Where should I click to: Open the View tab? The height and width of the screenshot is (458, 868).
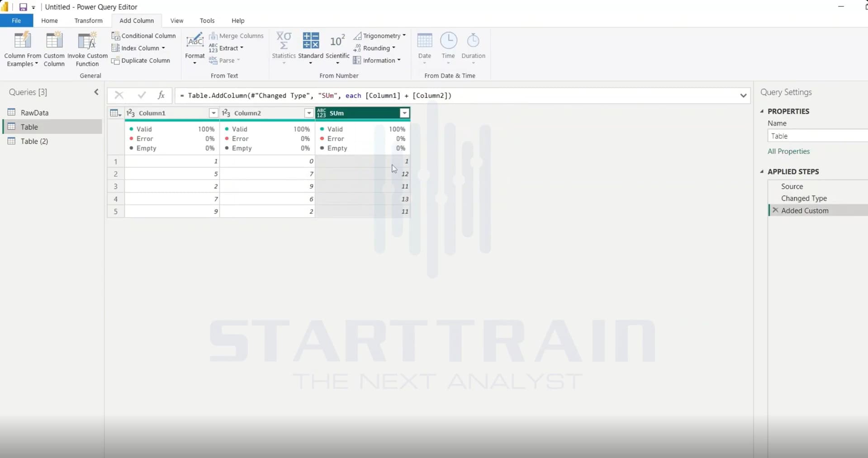click(x=177, y=21)
